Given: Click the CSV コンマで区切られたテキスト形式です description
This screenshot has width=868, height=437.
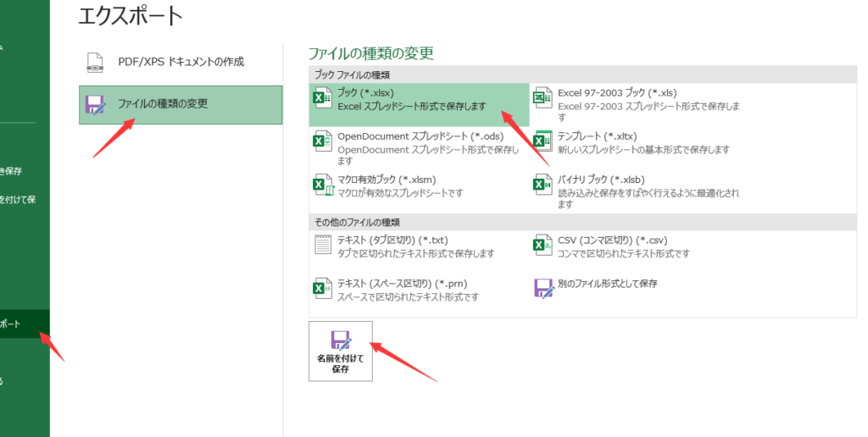Looking at the screenshot, I should [623, 253].
